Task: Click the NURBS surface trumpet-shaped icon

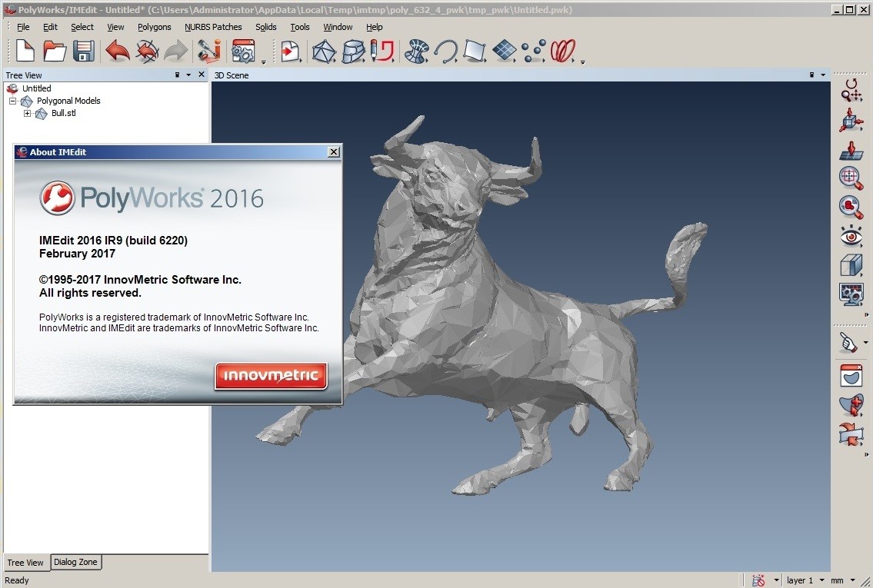Action: coord(416,51)
